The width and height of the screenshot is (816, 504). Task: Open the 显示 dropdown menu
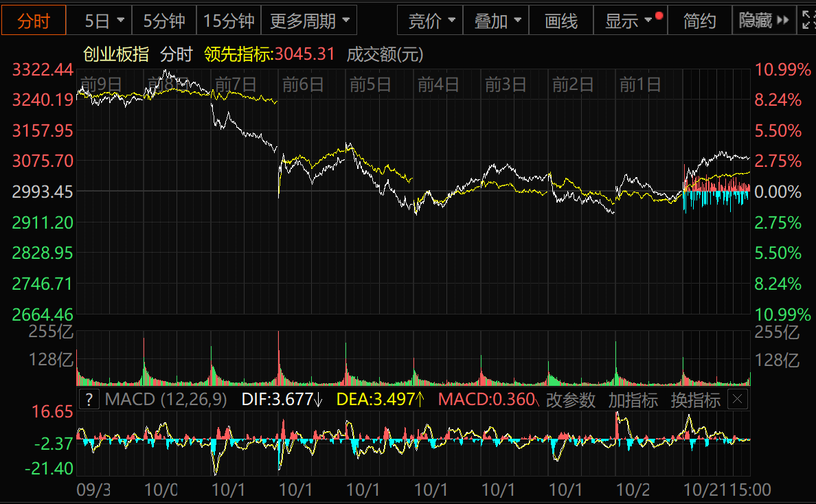click(x=629, y=21)
